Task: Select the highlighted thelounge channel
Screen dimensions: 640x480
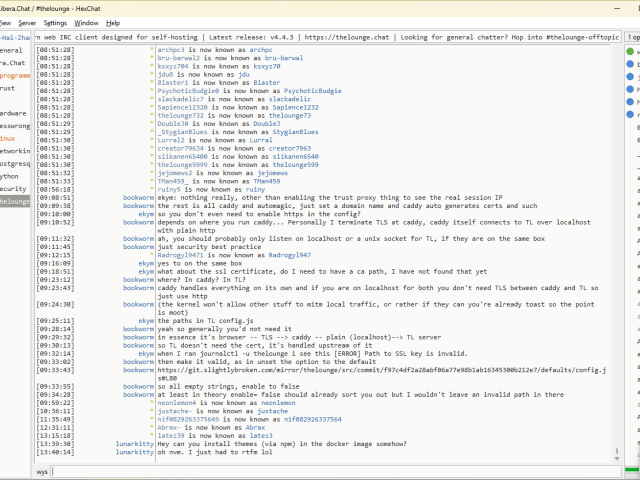Action: pos(14,201)
